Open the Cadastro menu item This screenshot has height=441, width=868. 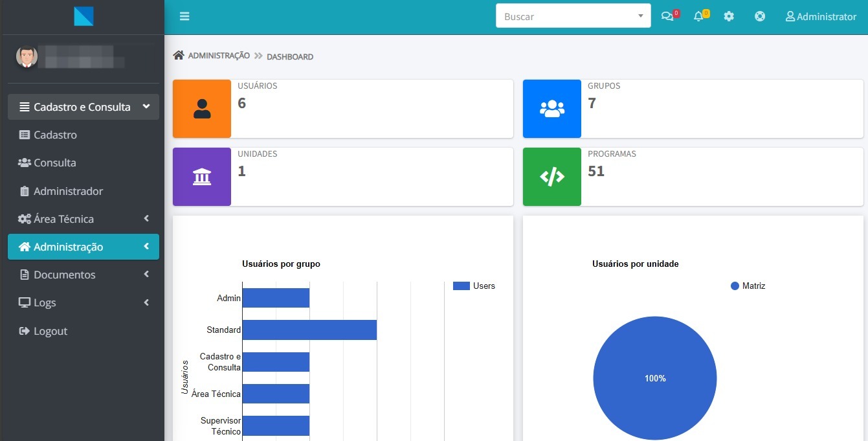pos(55,135)
